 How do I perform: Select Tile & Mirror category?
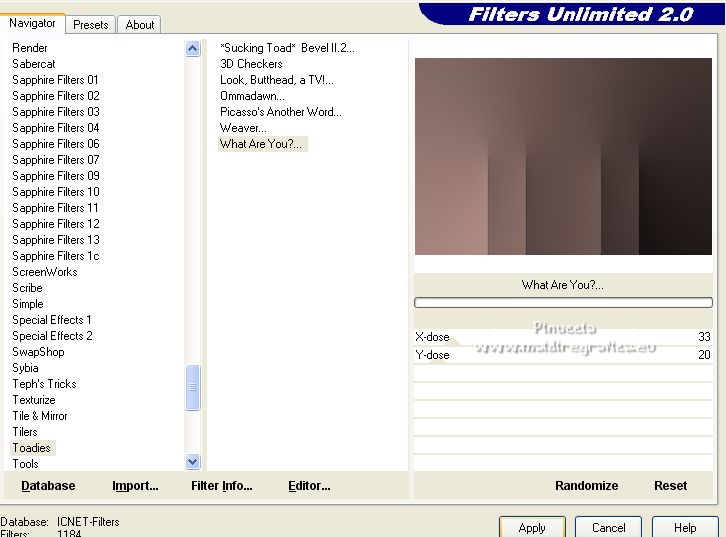[x=40, y=416]
